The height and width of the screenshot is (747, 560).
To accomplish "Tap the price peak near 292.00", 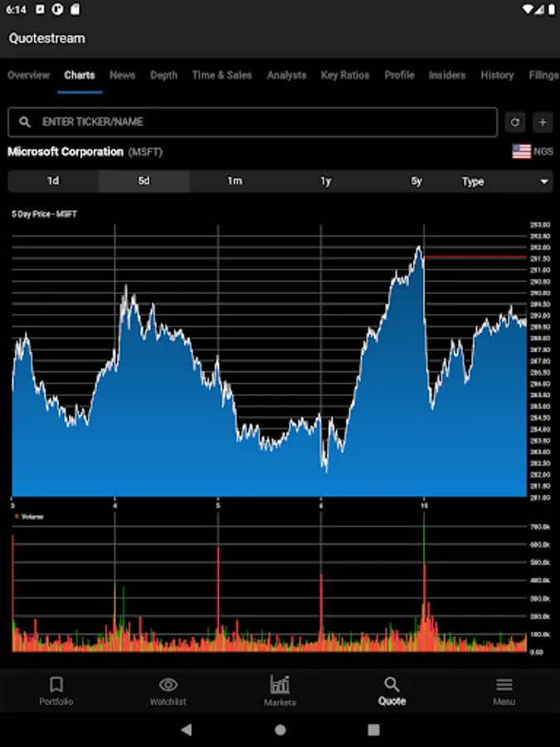I will coord(419,247).
